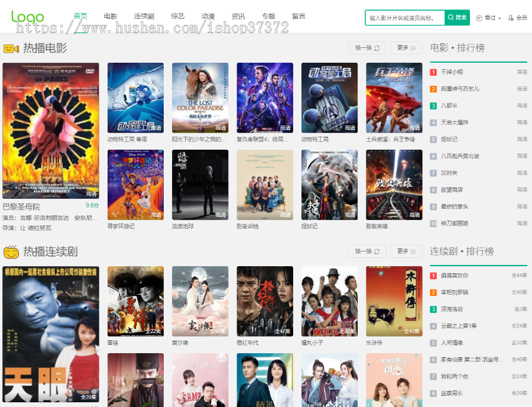Open the 留言 navigation tab
This screenshot has height=407, width=532.
tap(299, 16)
